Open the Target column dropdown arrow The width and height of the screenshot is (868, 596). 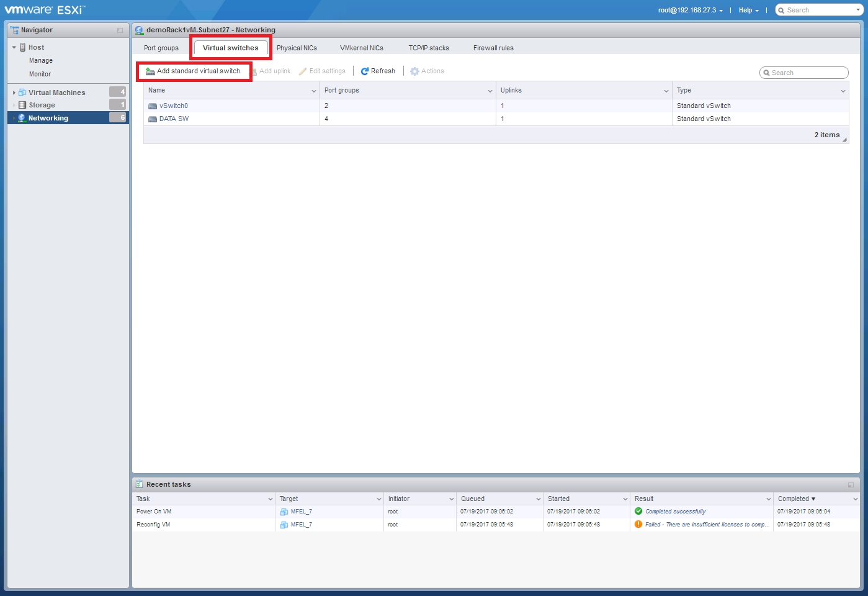(x=379, y=499)
